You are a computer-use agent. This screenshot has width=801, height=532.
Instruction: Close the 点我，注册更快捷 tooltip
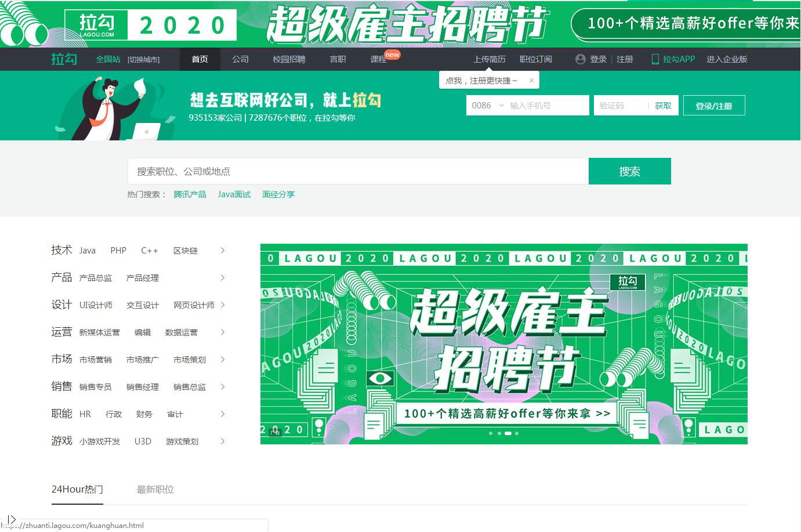tap(531, 81)
